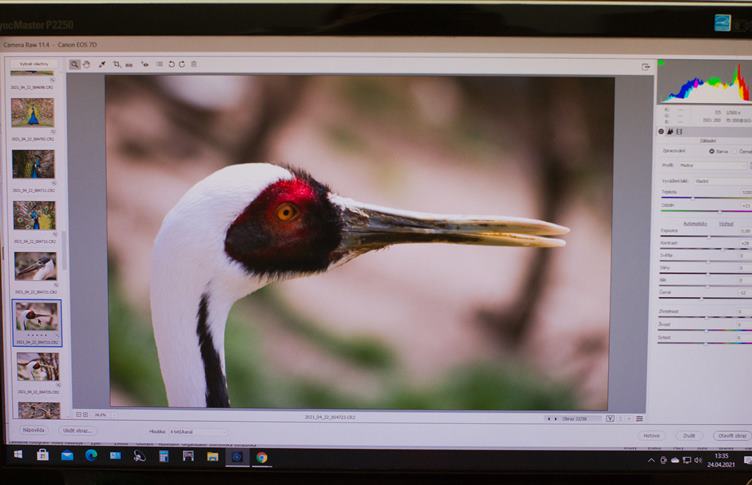
Task: Click the Nápověda button
Action: (x=33, y=430)
